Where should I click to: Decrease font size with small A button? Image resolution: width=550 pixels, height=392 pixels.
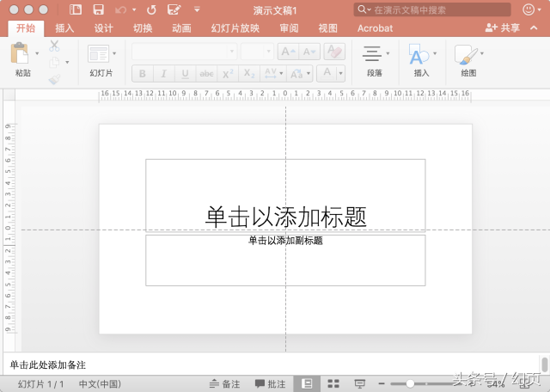(309, 52)
